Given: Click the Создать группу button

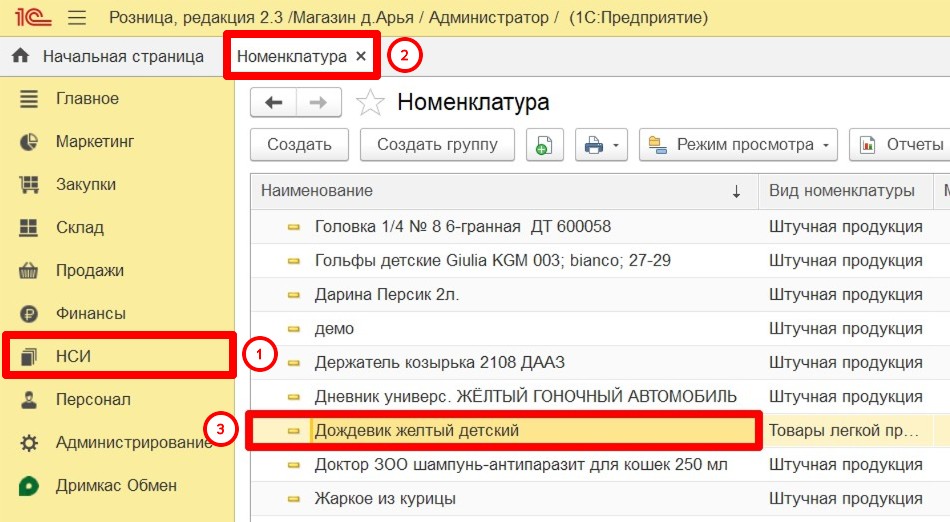Looking at the screenshot, I should 437,145.
